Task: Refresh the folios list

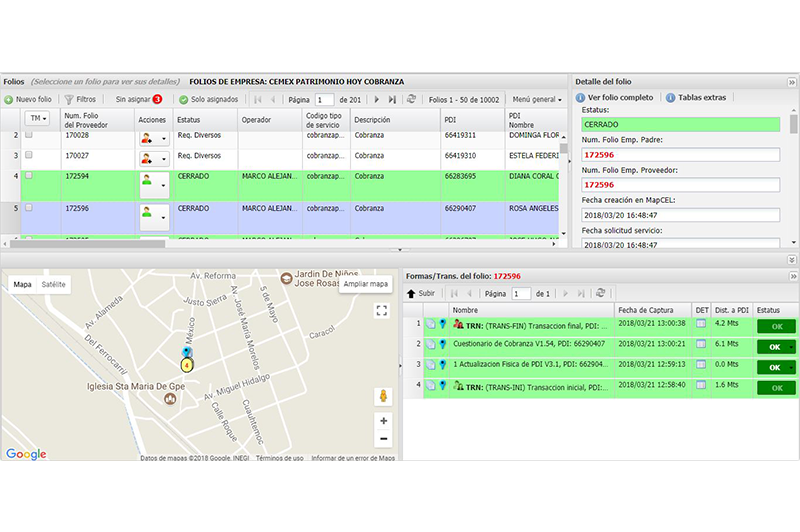Action: click(411, 99)
